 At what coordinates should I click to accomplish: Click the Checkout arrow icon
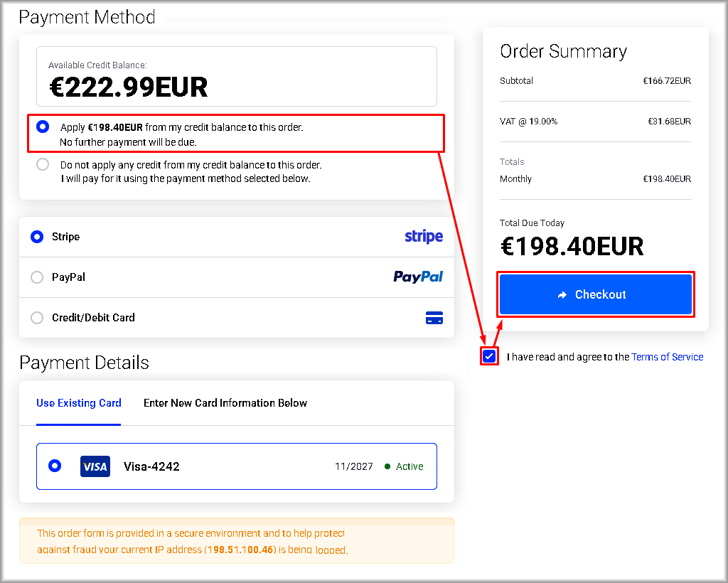562,295
